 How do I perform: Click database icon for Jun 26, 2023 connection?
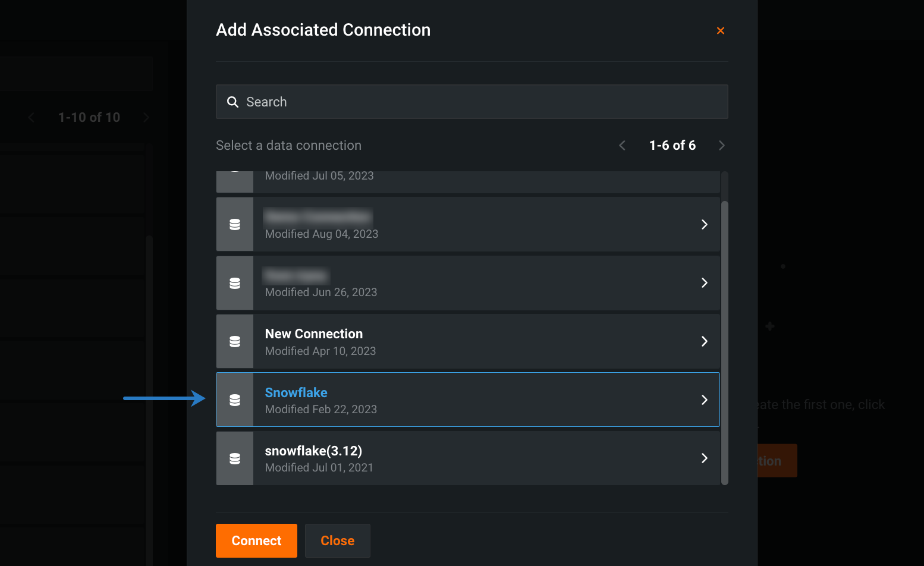coord(235,283)
